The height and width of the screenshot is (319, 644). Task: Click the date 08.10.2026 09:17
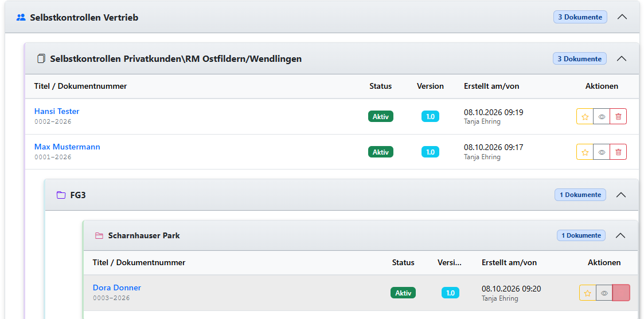tap(493, 148)
